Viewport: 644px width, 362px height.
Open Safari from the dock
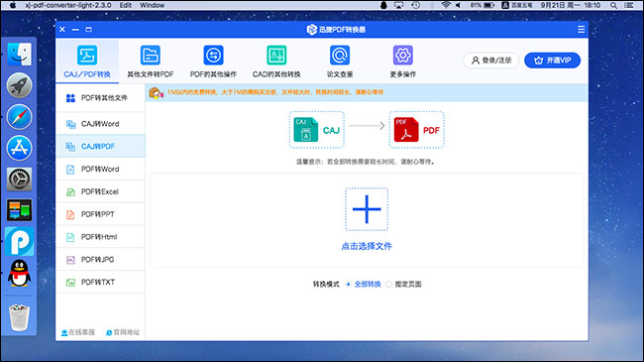pyautogui.click(x=19, y=117)
